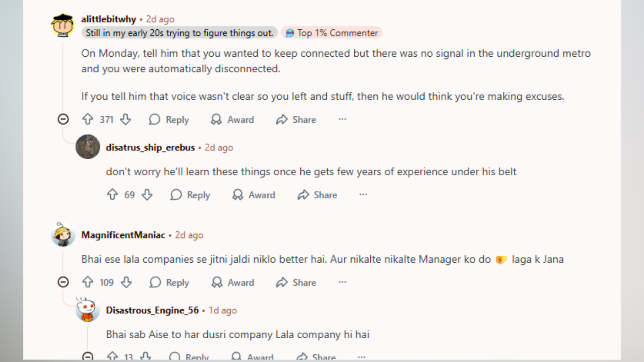644x362 pixels.
Task: Collapse Disastrous_Engine_56's reply thread
Action: (88, 356)
